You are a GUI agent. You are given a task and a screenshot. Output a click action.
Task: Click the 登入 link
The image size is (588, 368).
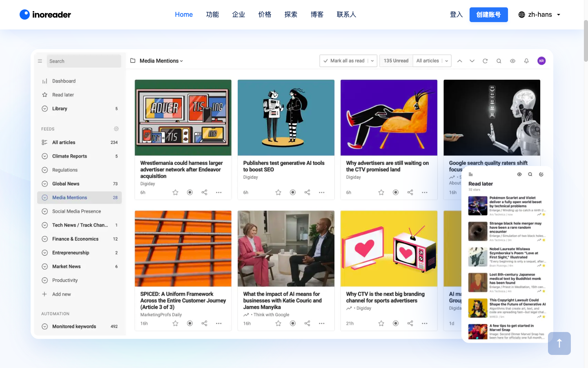click(456, 15)
